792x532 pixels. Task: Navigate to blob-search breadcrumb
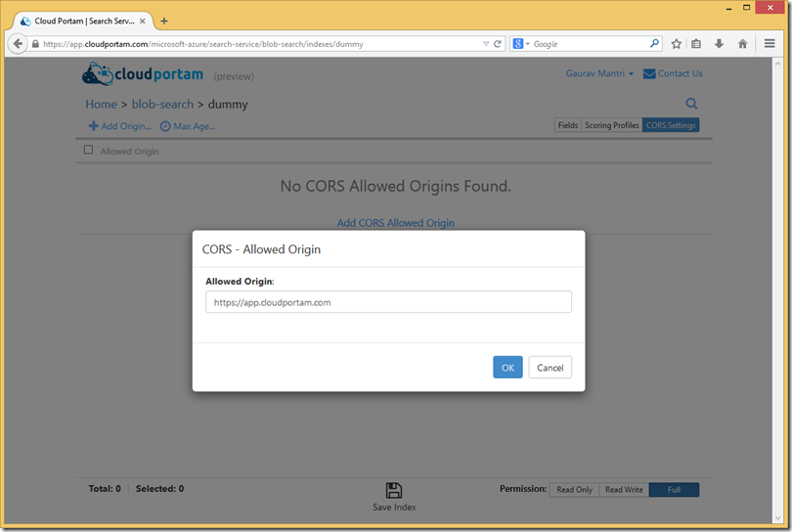pos(162,104)
